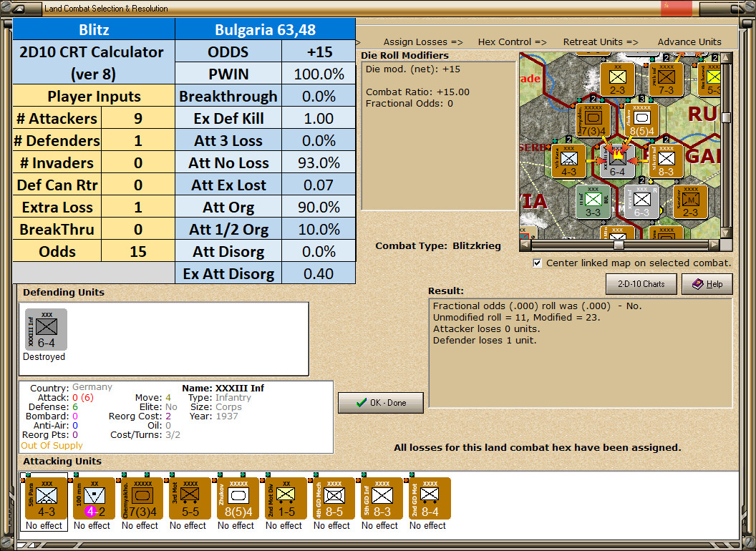
Task: Click 'Combat Type: Blitzkrieg' label
Action: tap(438, 246)
